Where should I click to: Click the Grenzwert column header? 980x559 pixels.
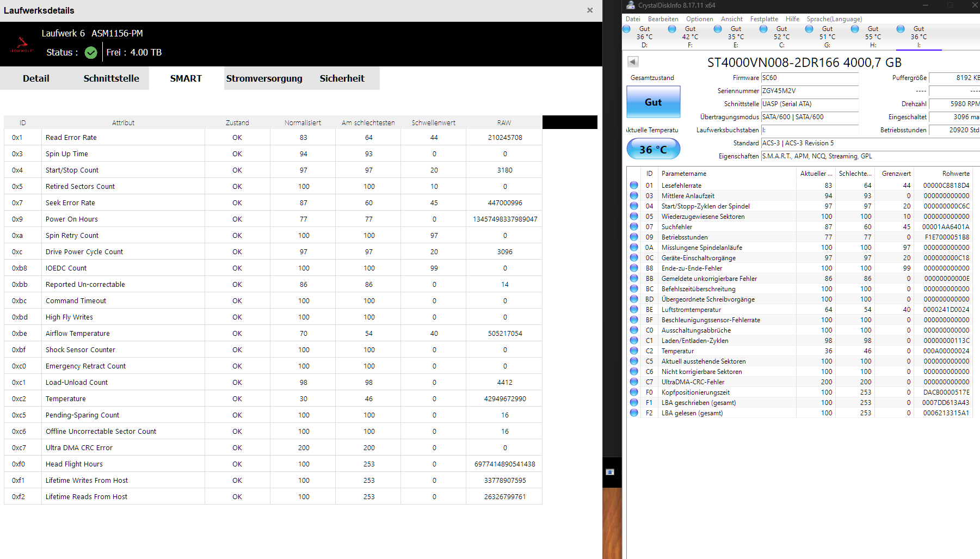pyautogui.click(x=896, y=174)
